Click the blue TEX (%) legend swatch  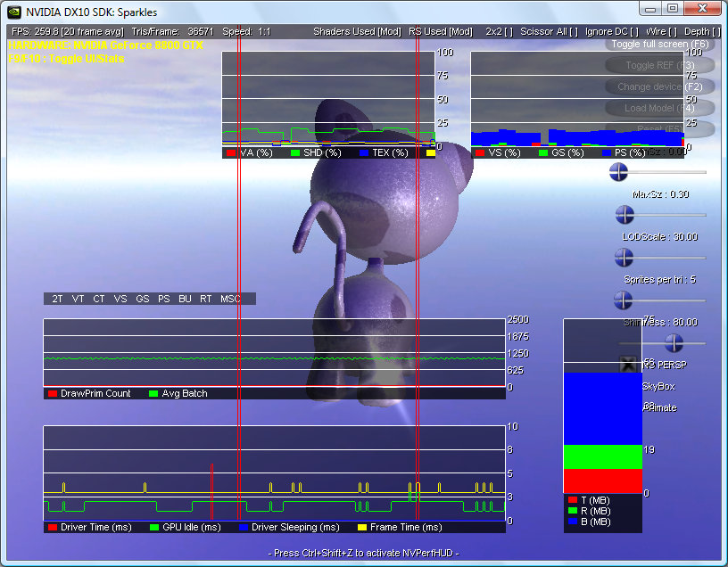(x=365, y=152)
